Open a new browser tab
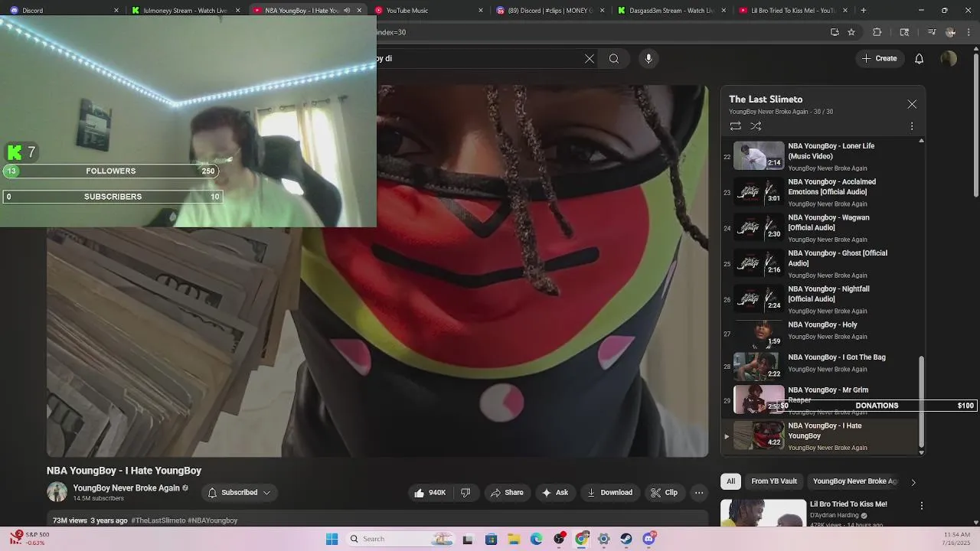Screen dimensions: 980x551 pos(864,11)
